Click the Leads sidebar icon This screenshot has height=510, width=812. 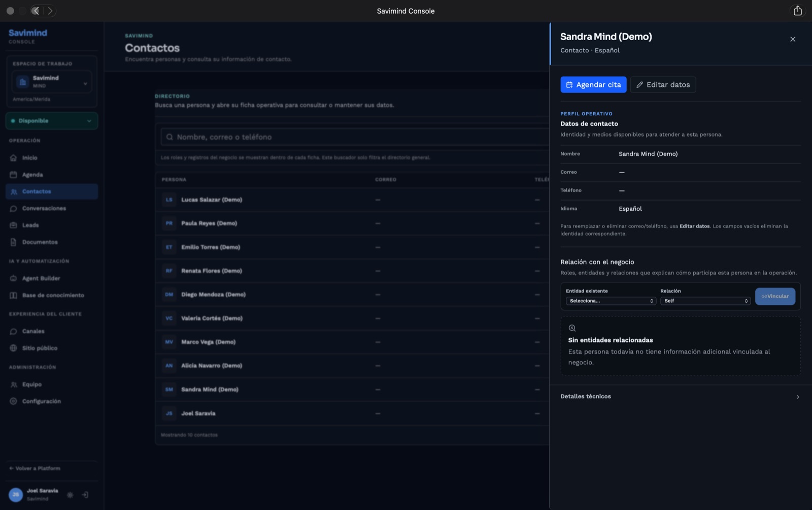[14, 225]
